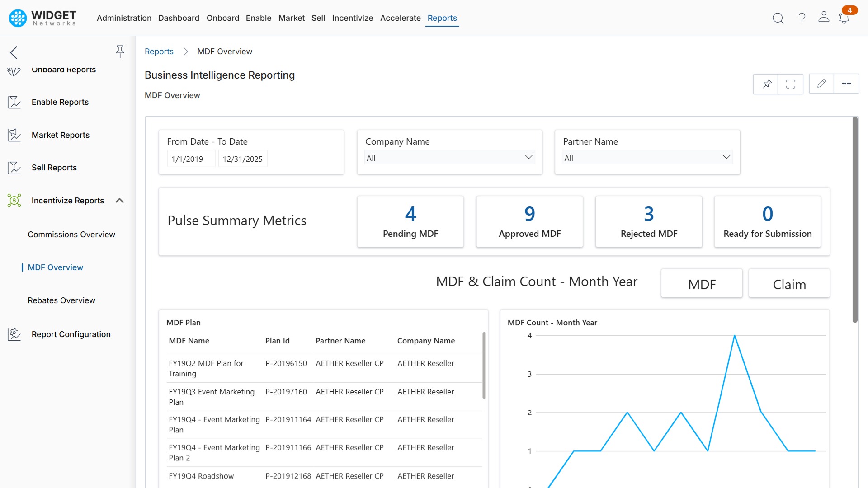868x488 pixels.
Task: Click the Incentivize Reports dollar gear icon
Action: tap(14, 200)
